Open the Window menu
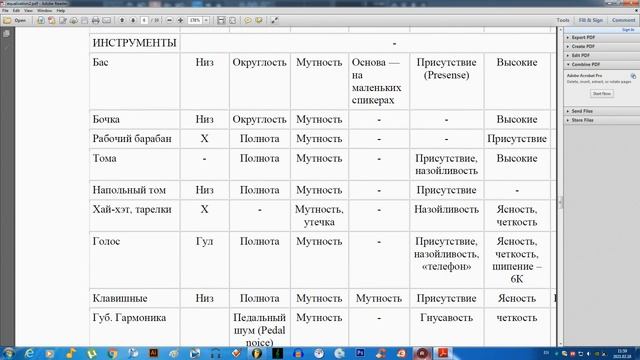This screenshot has height=360, width=640. 44,11
